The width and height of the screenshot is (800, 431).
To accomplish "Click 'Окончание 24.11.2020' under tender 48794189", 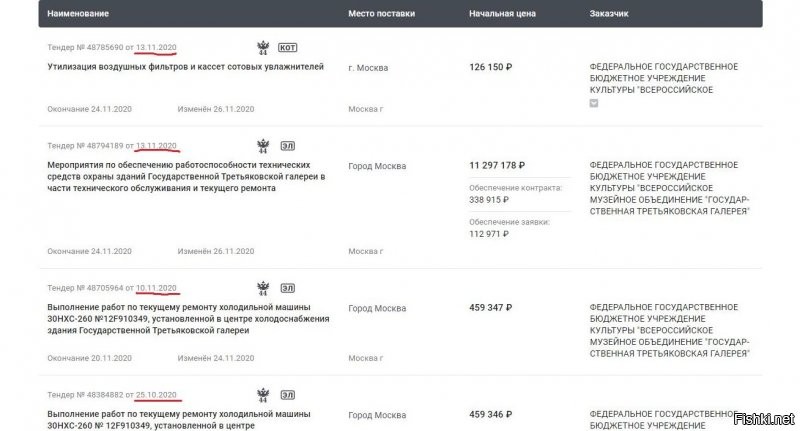I will click(89, 251).
